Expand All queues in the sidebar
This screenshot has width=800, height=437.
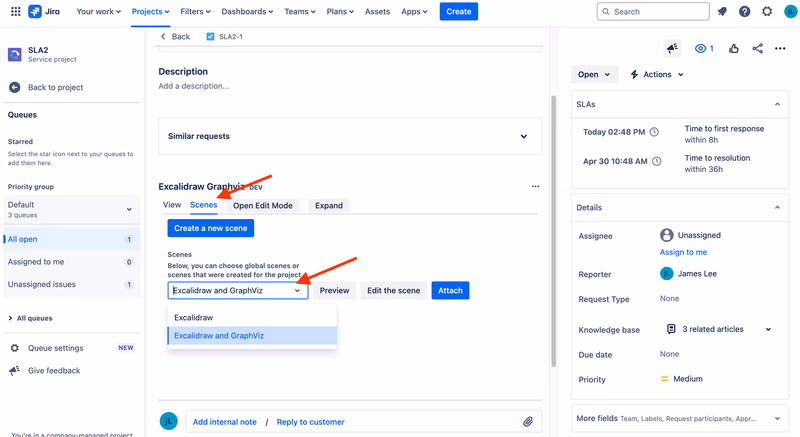coord(31,318)
